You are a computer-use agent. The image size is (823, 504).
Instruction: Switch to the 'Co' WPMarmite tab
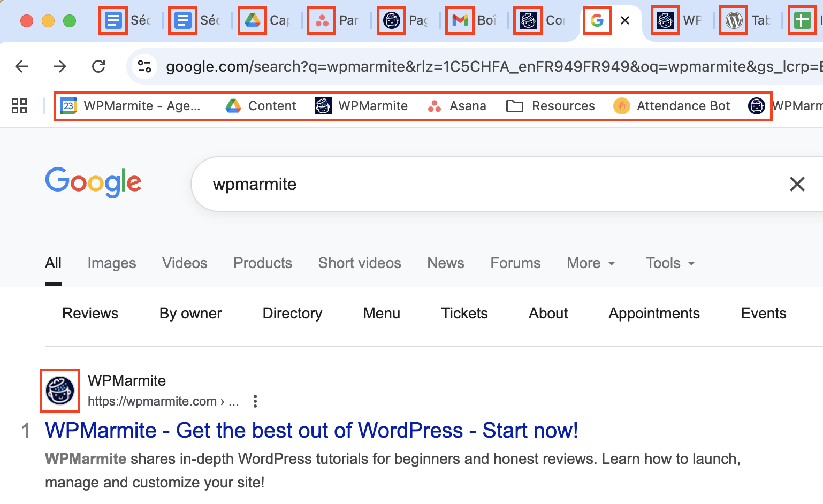(x=540, y=20)
